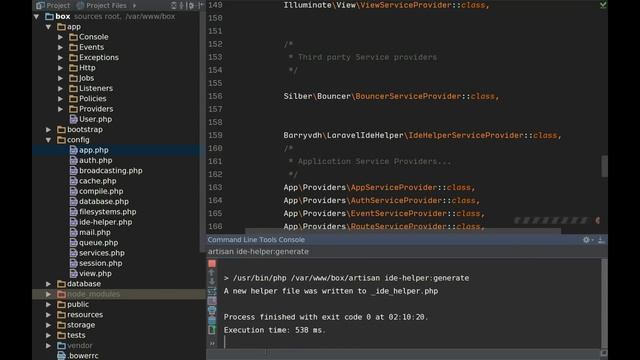This screenshot has width=640, height=360.
Task: Hide the Project tool window
Action: [x=200, y=5]
